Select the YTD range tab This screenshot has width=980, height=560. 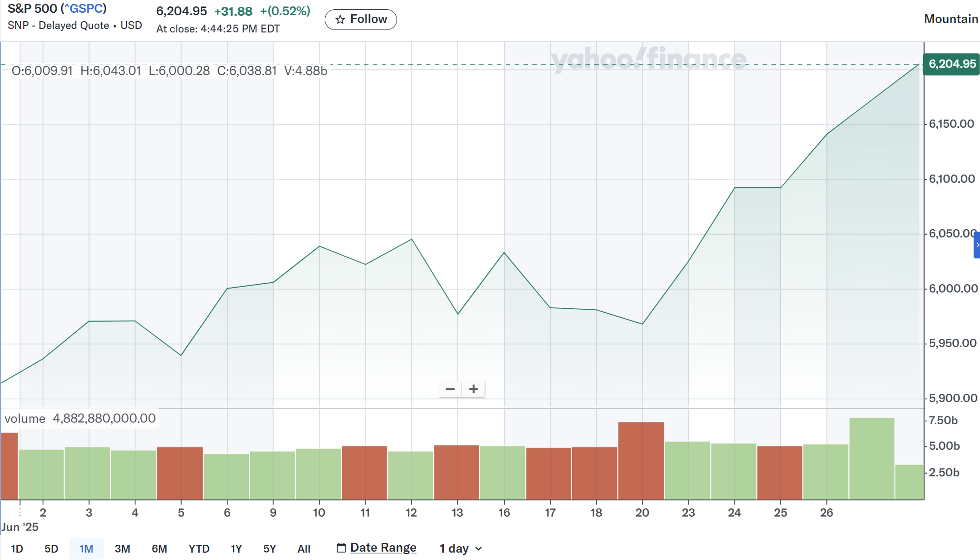tap(199, 549)
